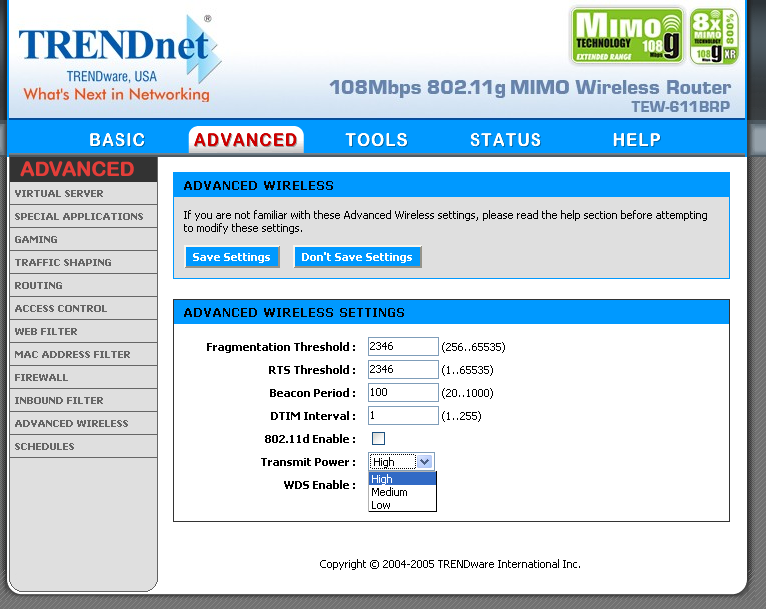Click the TRENDnet logo
The width and height of the screenshot is (766, 609).
point(119,58)
